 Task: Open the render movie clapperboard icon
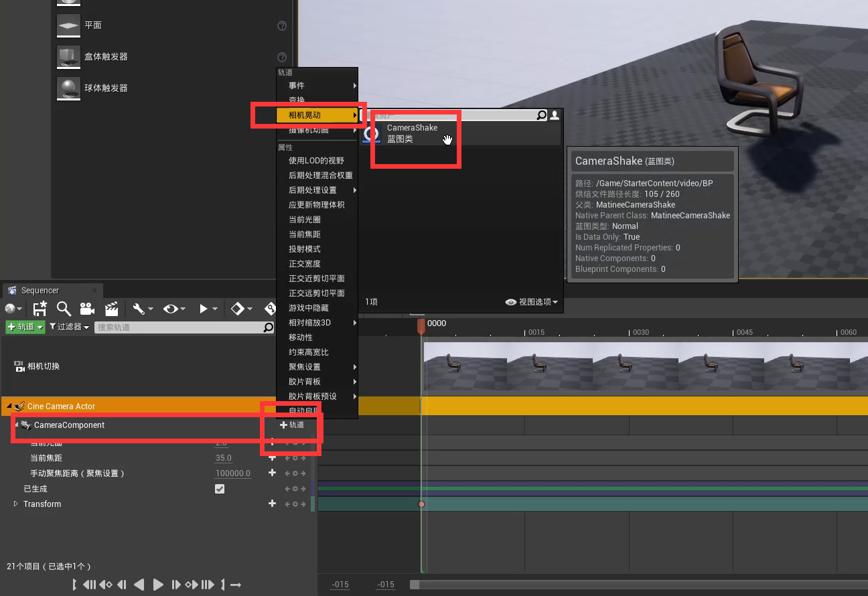pos(111,309)
